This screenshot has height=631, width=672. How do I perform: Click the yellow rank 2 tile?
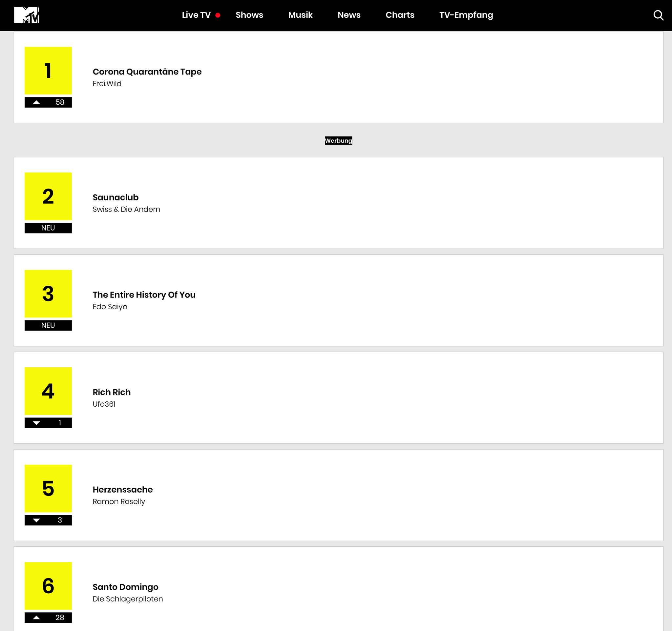48,196
